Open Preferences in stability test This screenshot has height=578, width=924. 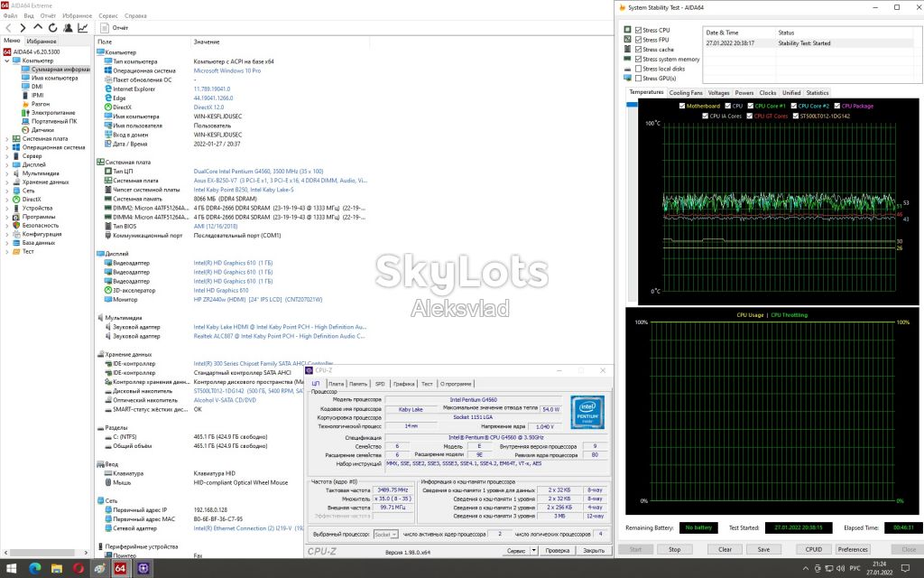(853, 549)
